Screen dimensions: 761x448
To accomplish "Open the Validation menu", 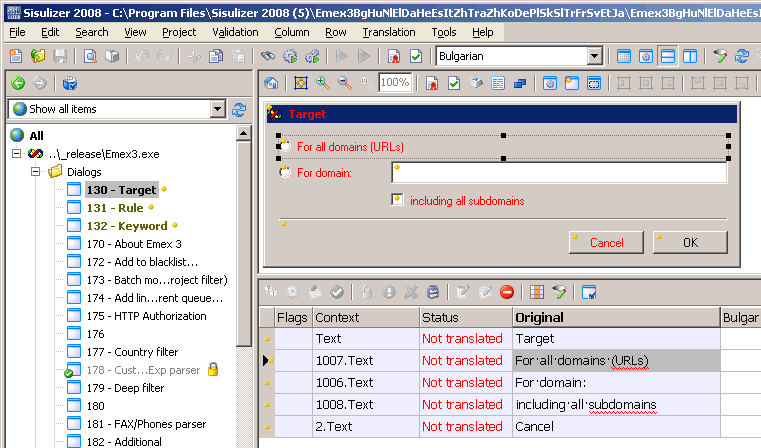I will pyautogui.click(x=235, y=33).
